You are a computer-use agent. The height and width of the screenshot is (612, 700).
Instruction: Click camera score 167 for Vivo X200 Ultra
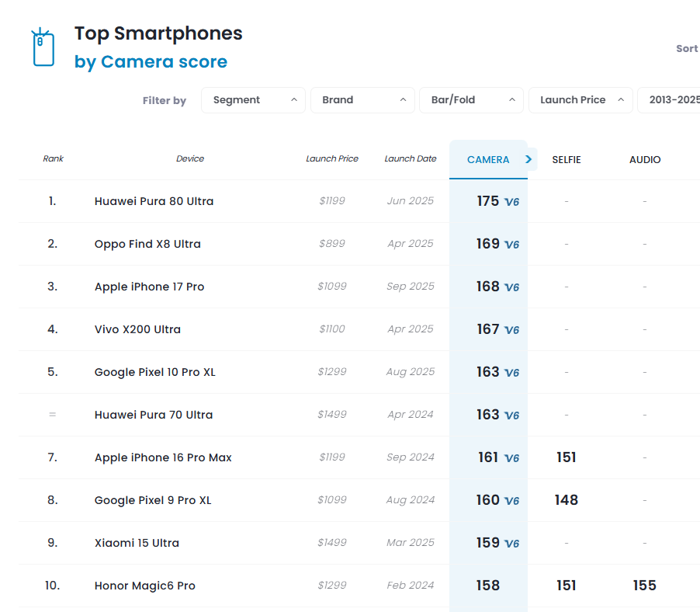pyautogui.click(x=487, y=329)
